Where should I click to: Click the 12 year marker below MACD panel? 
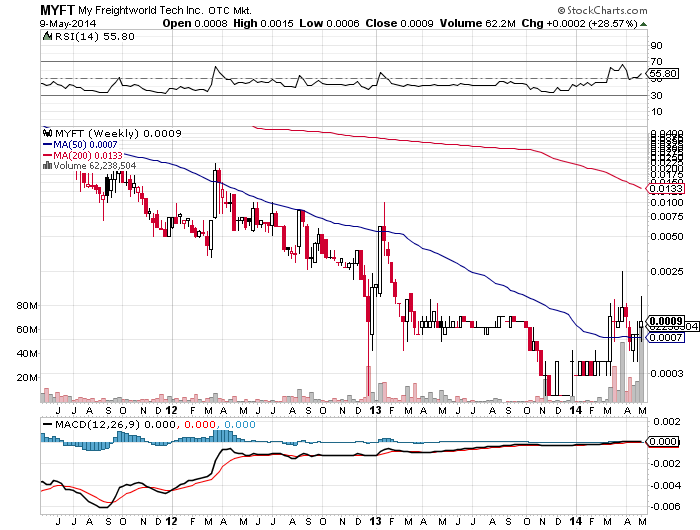point(171,521)
